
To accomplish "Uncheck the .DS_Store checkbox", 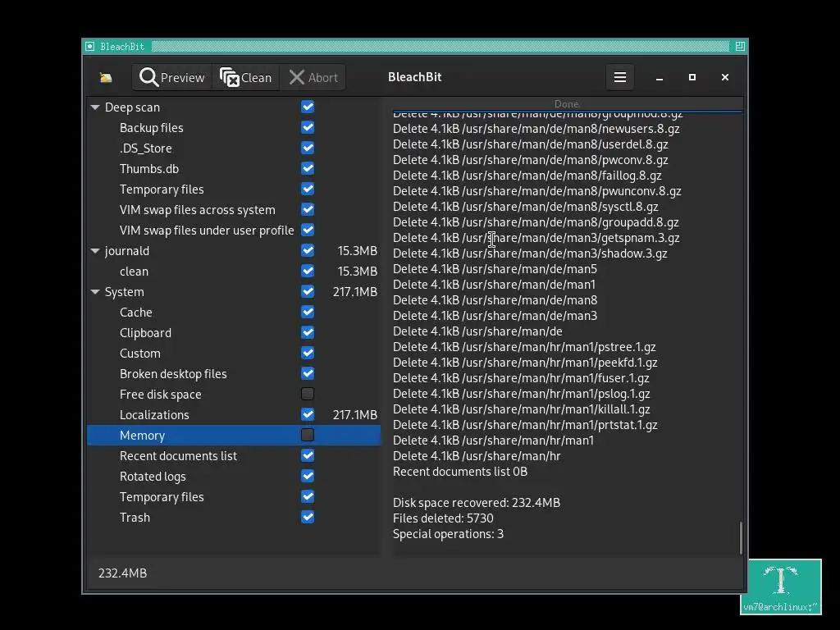I will coord(308,148).
